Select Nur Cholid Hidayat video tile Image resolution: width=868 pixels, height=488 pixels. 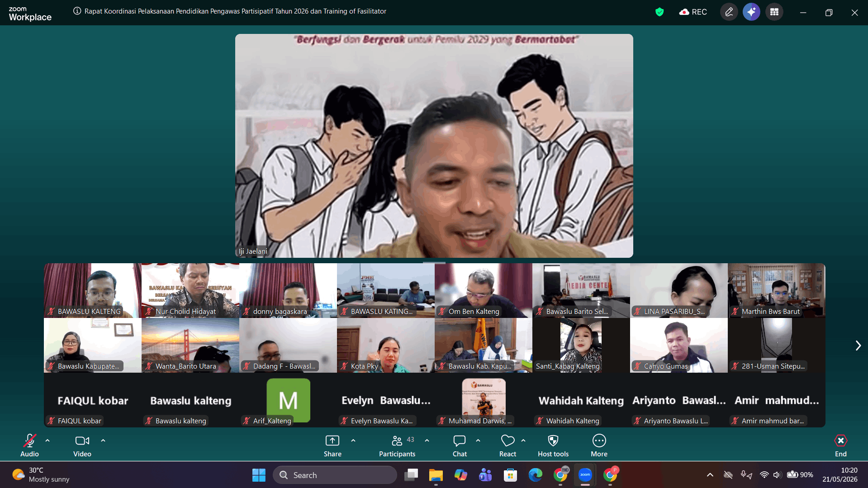click(x=190, y=290)
